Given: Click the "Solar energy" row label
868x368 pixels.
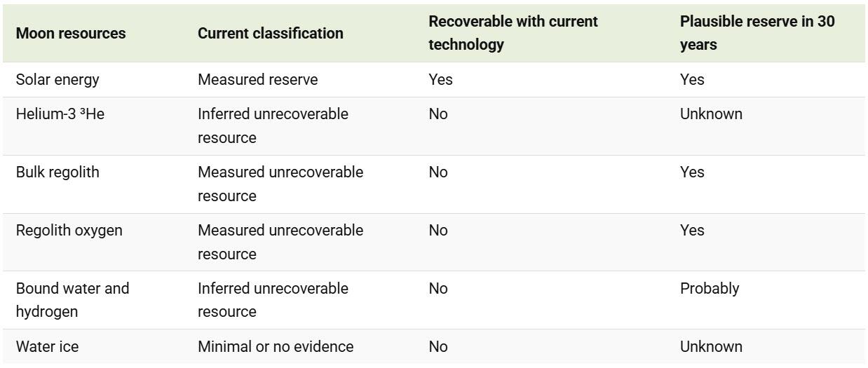Looking at the screenshot, I should 57,80.
